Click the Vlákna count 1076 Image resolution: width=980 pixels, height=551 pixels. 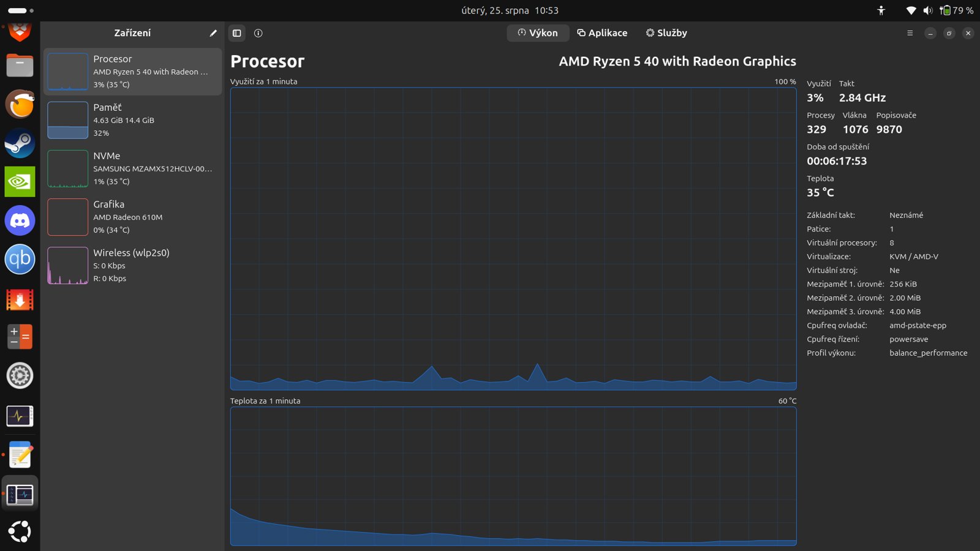(x=856, y=130)
